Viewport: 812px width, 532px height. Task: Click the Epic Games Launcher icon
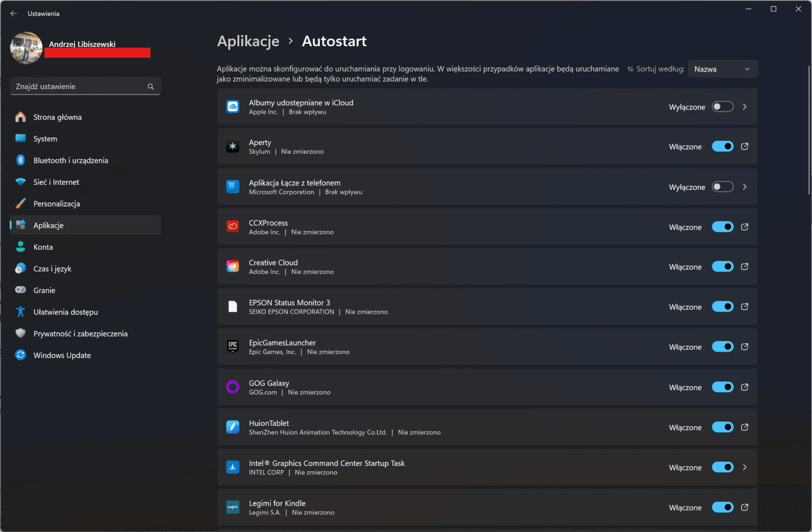tap(232, 347)
